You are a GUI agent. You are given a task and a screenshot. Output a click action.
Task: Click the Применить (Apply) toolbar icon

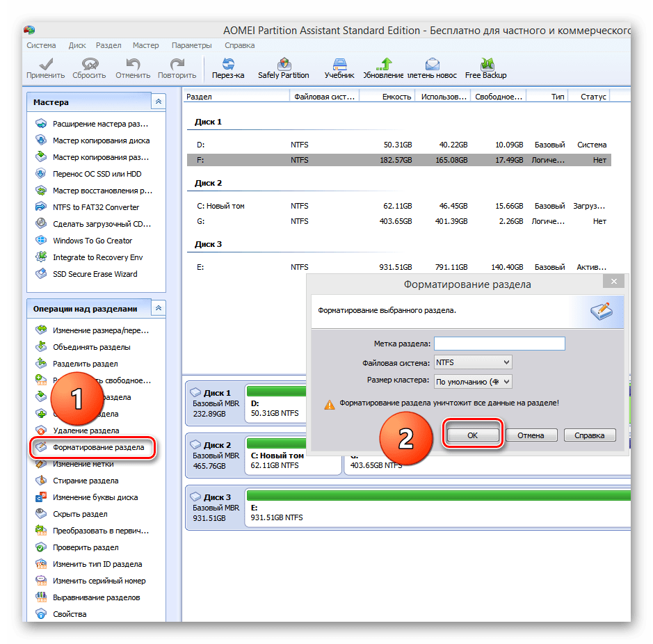click(x=45, y=67)
